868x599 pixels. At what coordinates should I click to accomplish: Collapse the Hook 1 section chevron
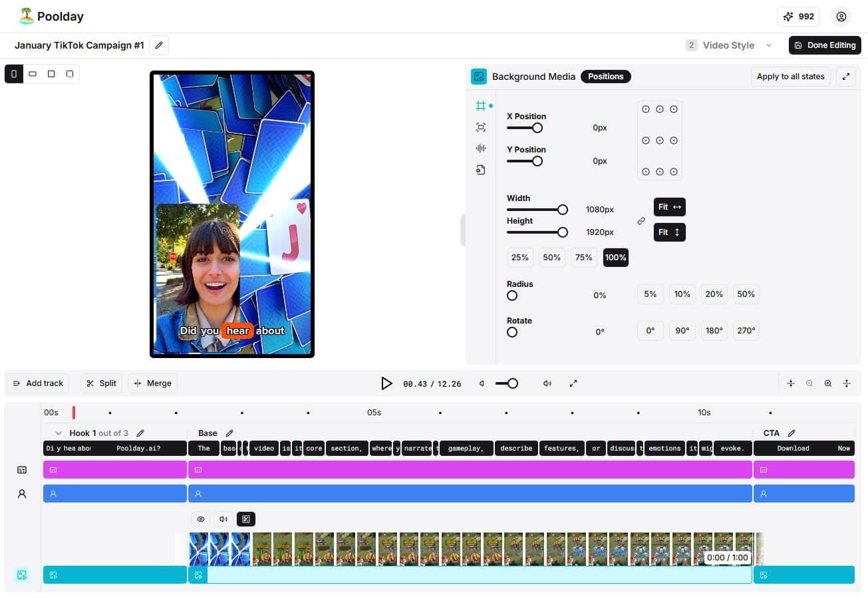click(59, 433)
